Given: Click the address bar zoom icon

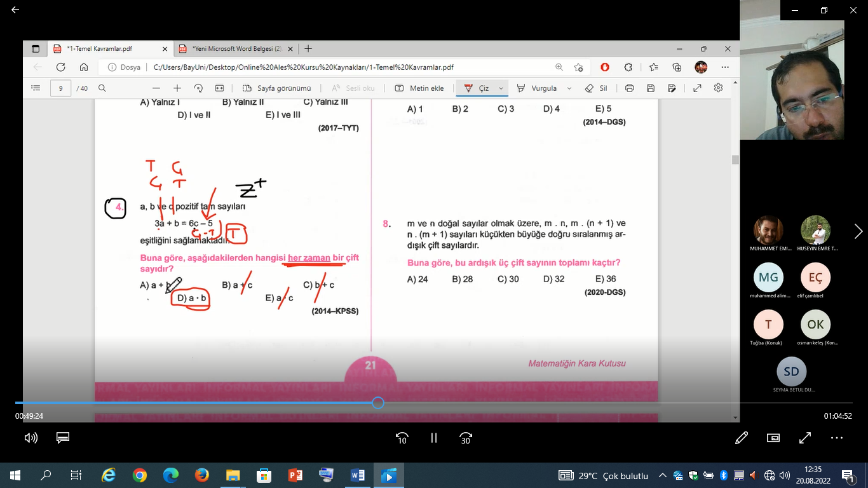Looking at the screenshot, I should tap(559, 67).
